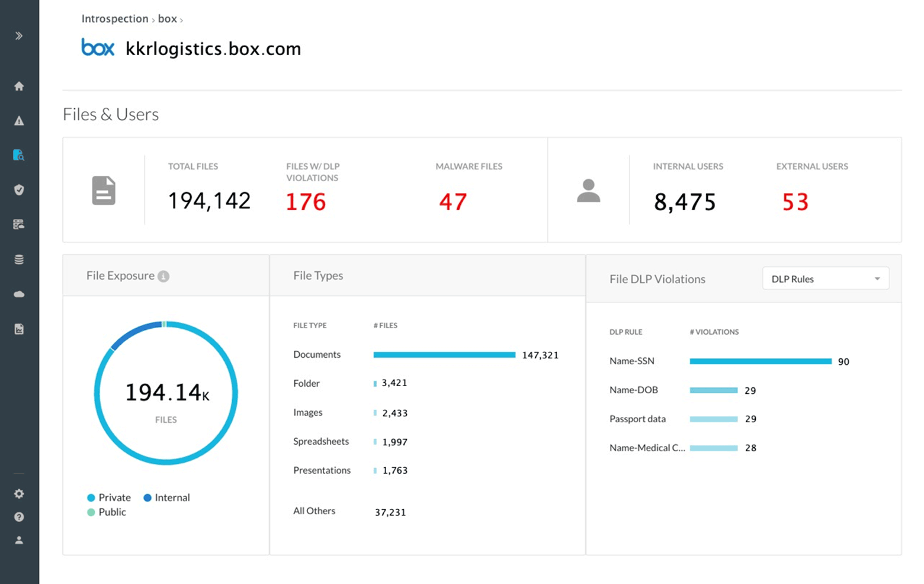The width and height of the screenshot is (924, 584).
Task: Click the Documents file type bar
Action: tap(444, 355)
